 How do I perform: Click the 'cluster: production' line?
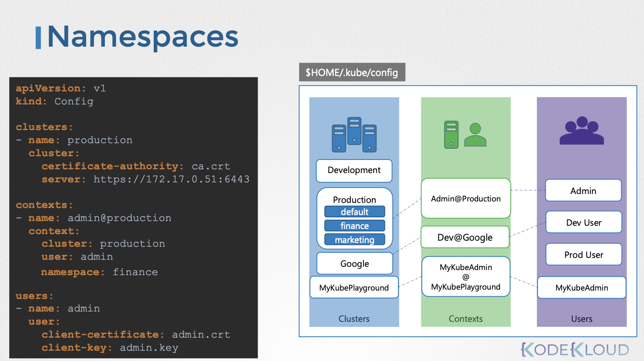[x=103, y=243]
